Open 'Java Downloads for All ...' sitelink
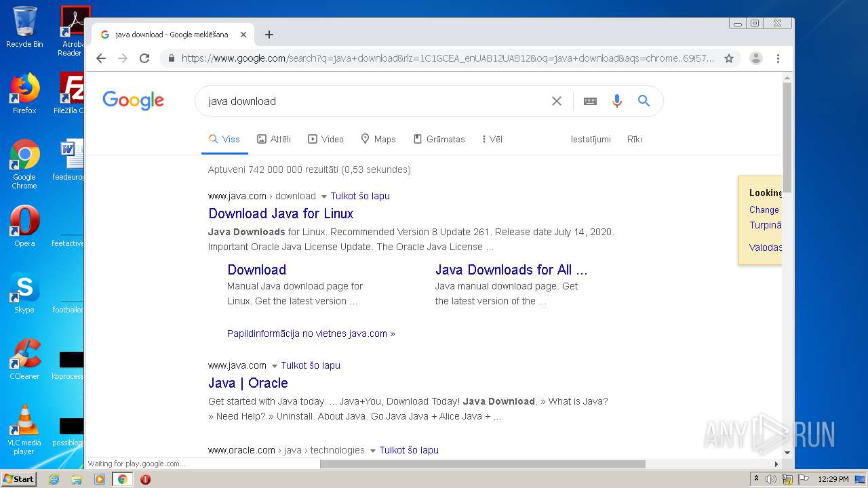The image size is (868, 488). [511, 270]
